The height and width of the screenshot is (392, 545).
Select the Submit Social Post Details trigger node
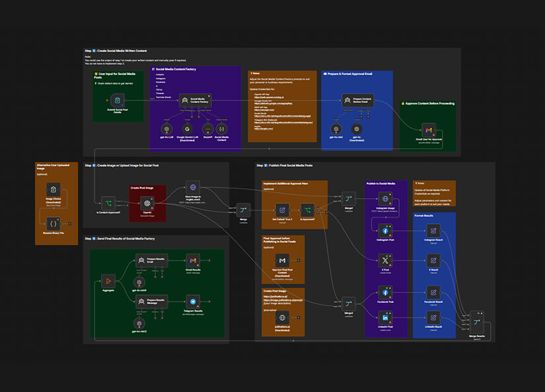pos(118,100)
